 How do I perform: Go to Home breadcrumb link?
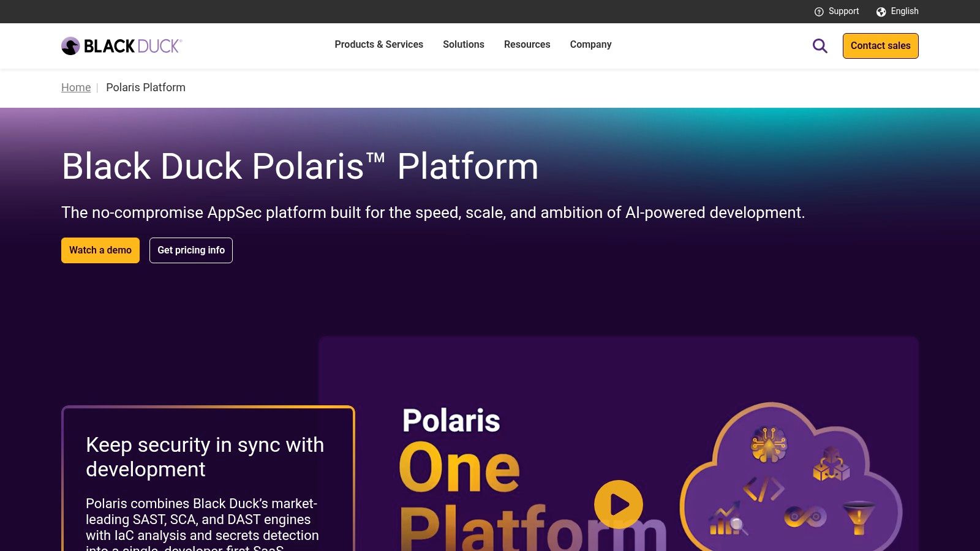[x=76, y=88]
